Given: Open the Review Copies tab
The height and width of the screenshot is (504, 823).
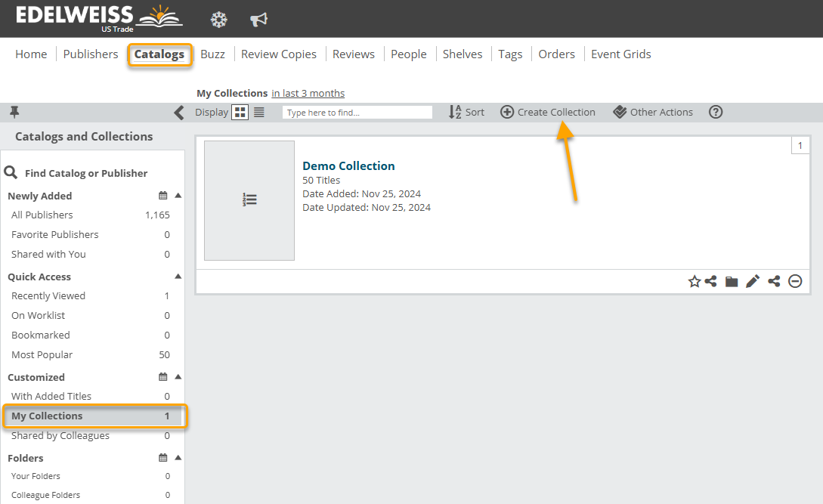Looking at the screenshot, I should pyautogui.click(x=278, y=54).
